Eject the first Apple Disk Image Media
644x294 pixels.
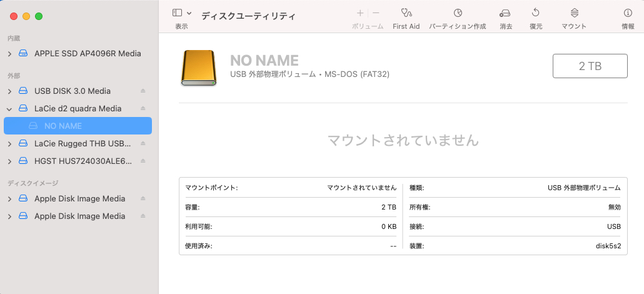click(x=143, y=199)
